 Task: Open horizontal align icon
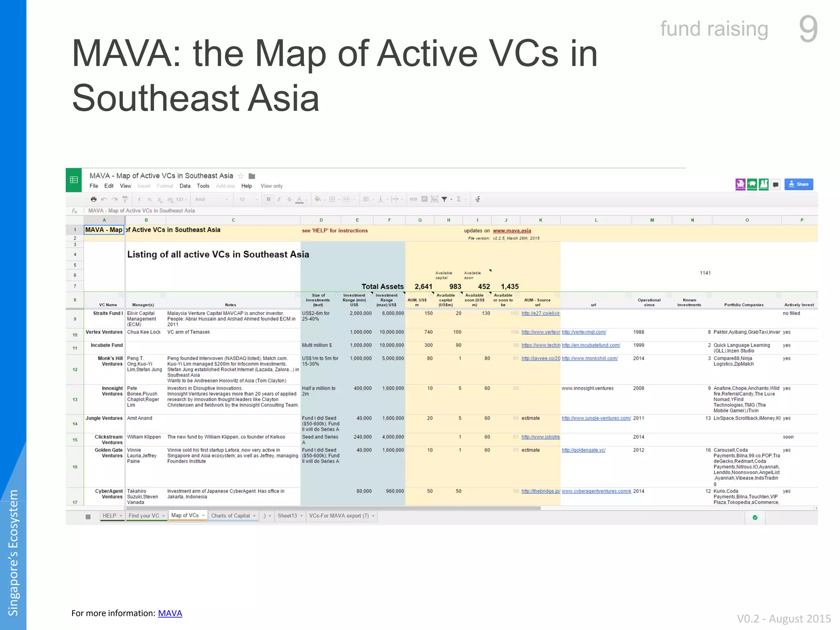coord(366,199)
